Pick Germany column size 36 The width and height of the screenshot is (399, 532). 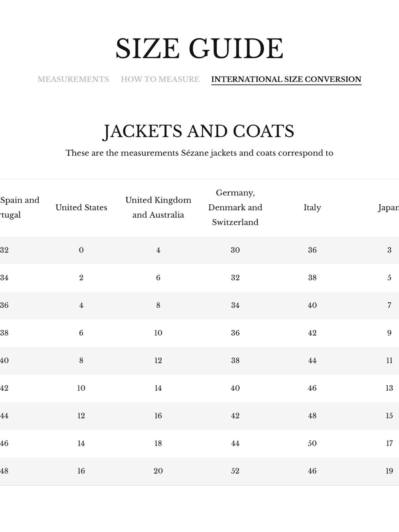click(x=235, y=333)
